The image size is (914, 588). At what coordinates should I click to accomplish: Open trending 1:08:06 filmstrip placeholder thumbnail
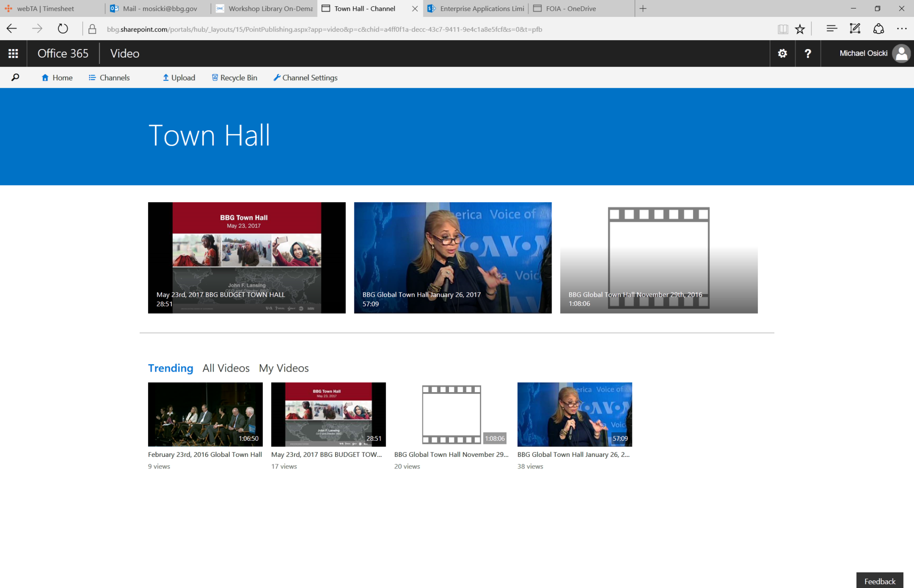tap(452, 414)
